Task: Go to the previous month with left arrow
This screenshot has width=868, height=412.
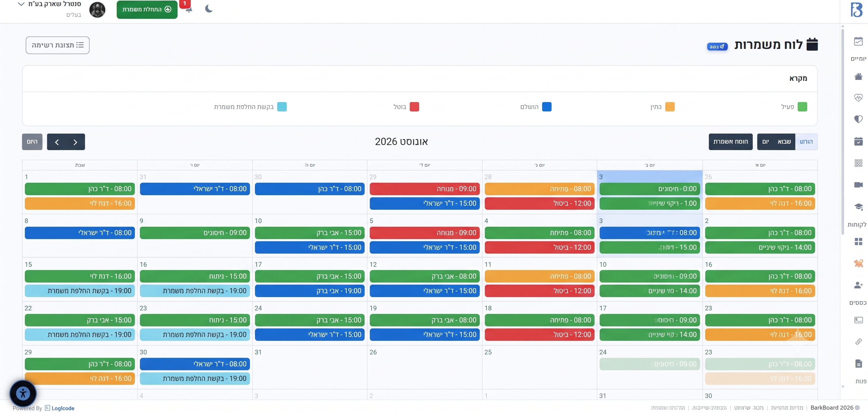Action: pos(57,142)
